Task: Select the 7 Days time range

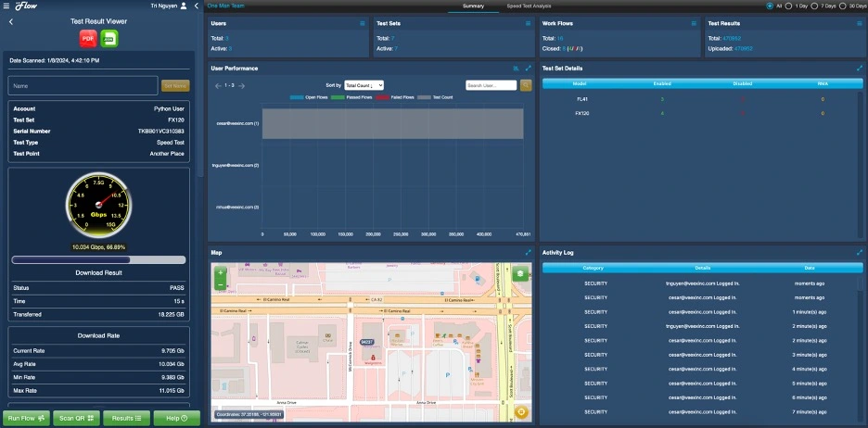Action: click(x=814, y=6)
